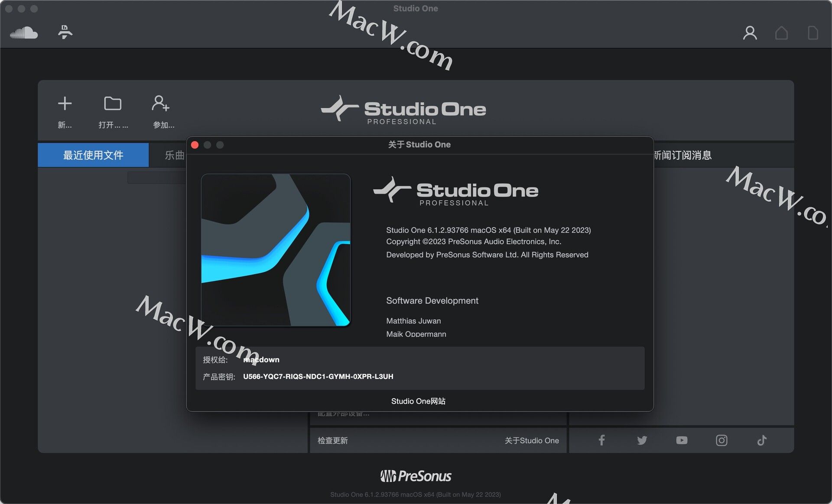
Task: Click the licensed user name macdown
Action: (261, 360)
